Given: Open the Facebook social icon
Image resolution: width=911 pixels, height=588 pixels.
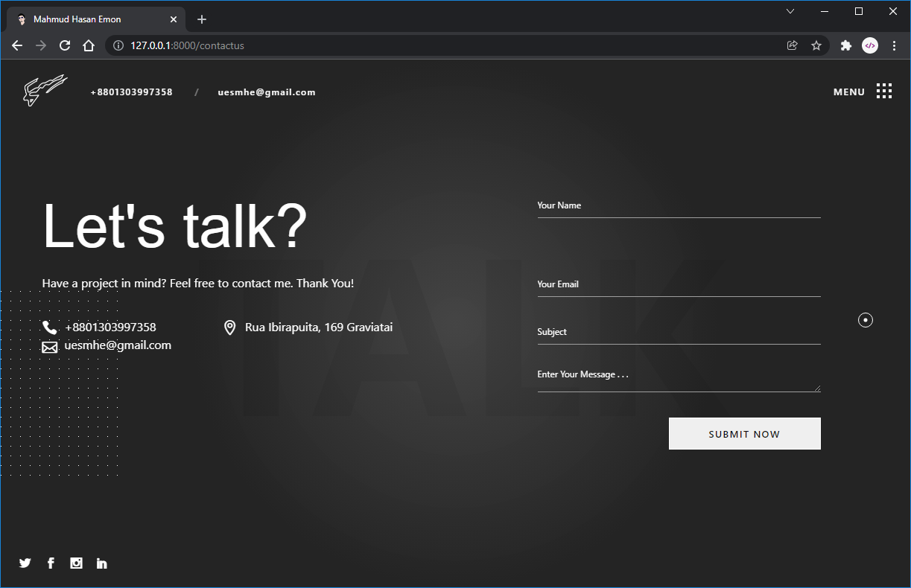Looking at the screenshot, I should (x=51, y=563).
